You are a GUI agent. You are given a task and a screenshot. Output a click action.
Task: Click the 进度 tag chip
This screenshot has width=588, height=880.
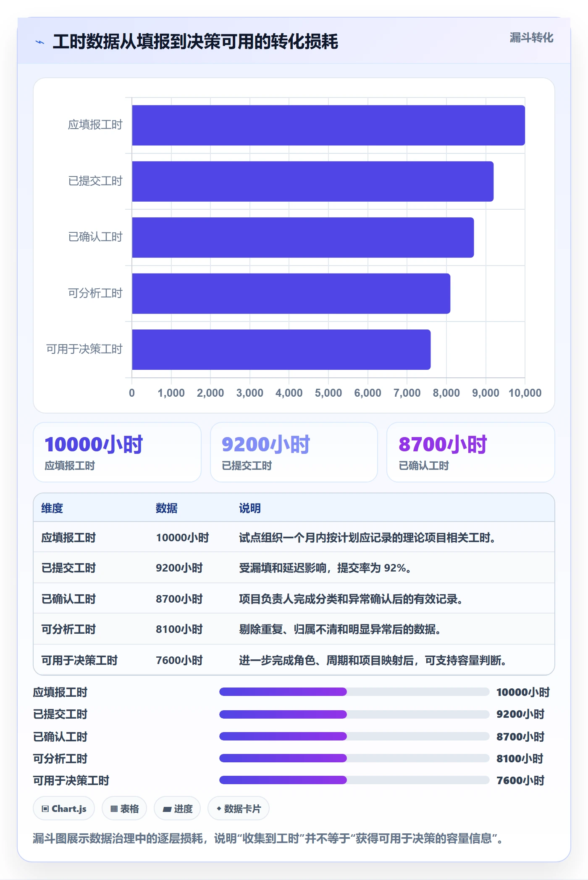click(x=177, y=809)
